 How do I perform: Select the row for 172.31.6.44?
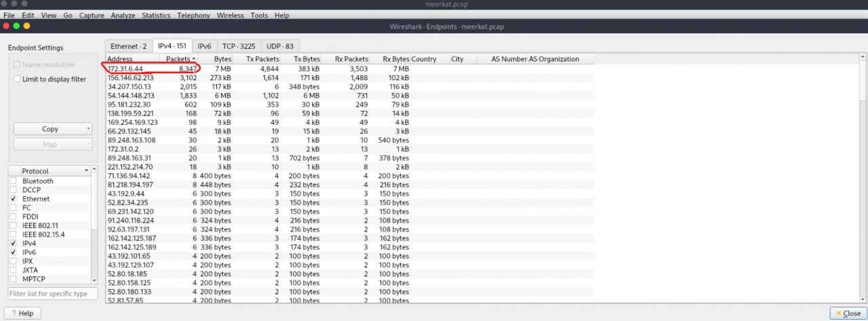[350, 69]
